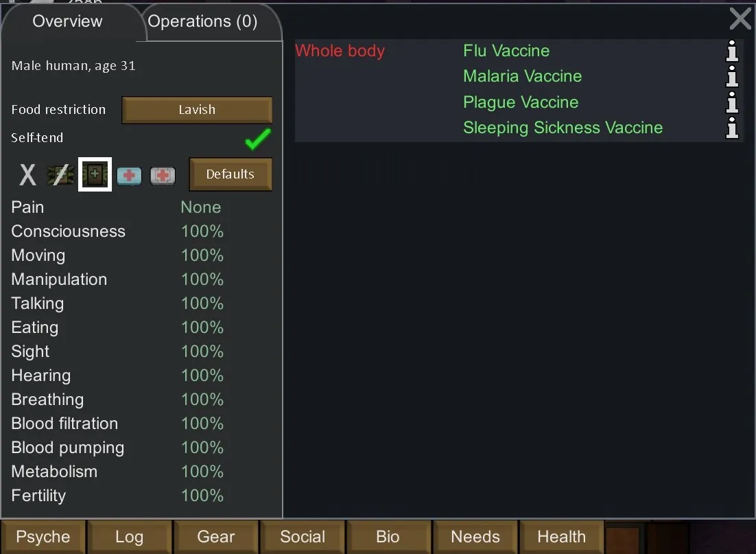Screen dimensions: 756x554
Task: Open the Food restriction Lavish dropdown
Action: tap(197, 110)
